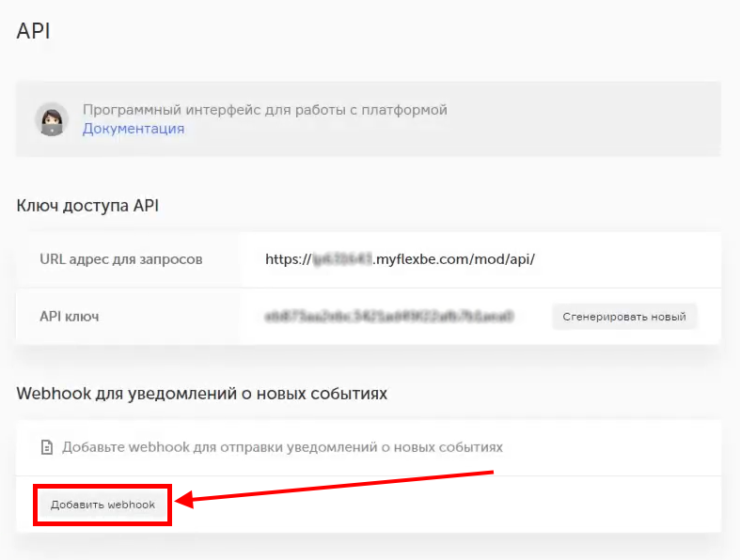Select the myflexbe.com/mod/api/ request URL text
This screenshot has width=740, height=560.
tap(455, 258)
